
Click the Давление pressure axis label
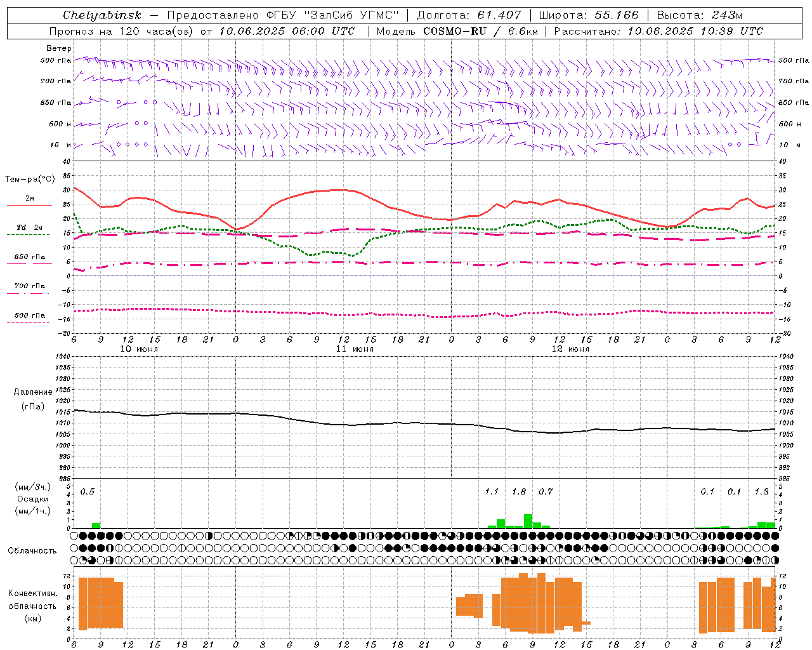[33, 392]
